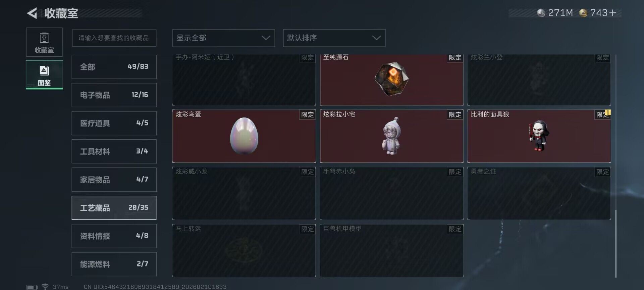Click the collectible search input field
The width and height of the screenshot is (644, 290).
point(114,38)
